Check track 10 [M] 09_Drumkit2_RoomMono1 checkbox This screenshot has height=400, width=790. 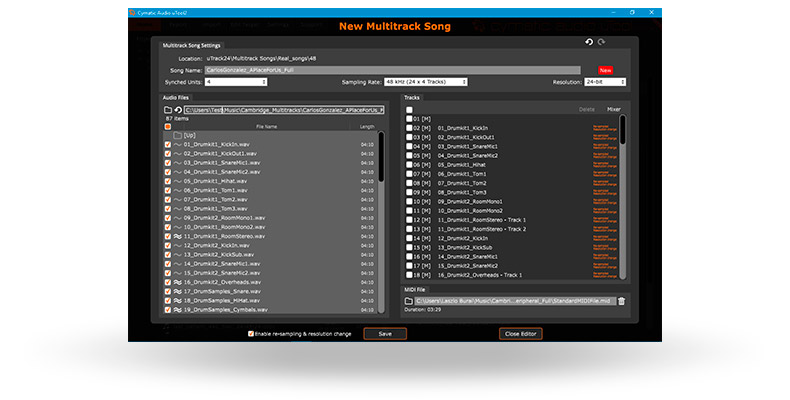pos(409,202)
